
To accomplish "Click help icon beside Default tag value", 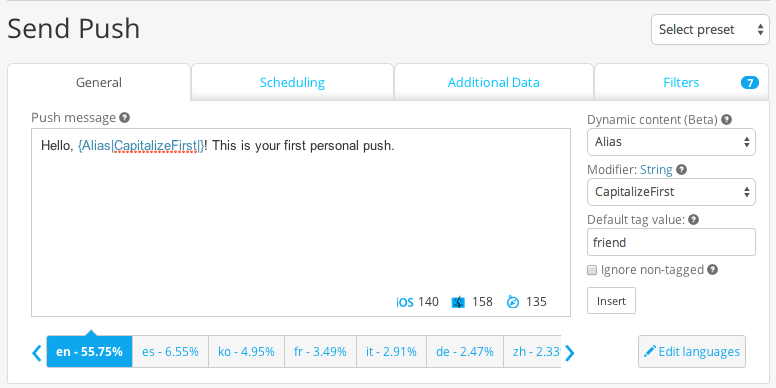I will click(x=694, y=219).
